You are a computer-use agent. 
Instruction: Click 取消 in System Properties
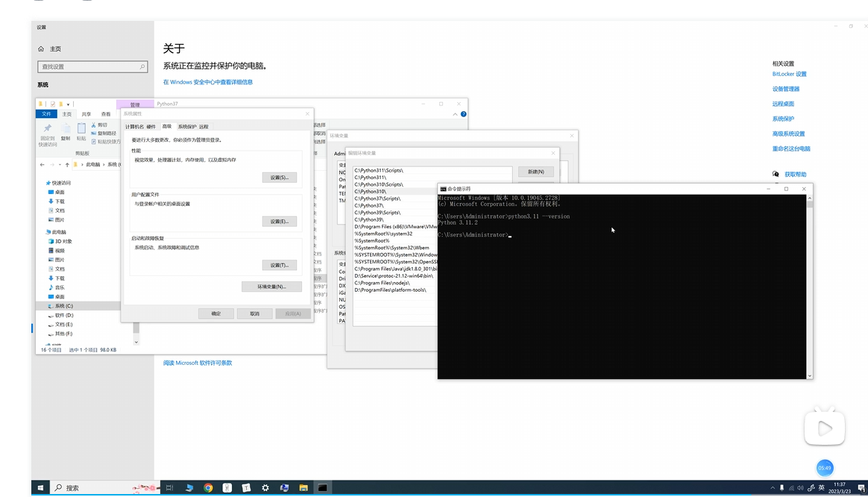tap(254, 313)
